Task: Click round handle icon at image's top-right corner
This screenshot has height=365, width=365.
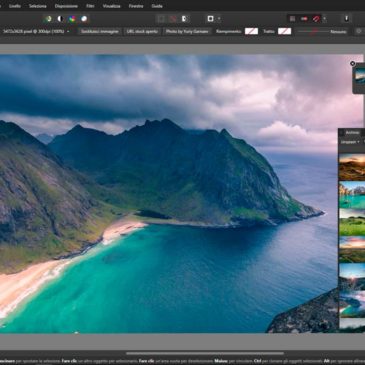Action: click(353, 63)
